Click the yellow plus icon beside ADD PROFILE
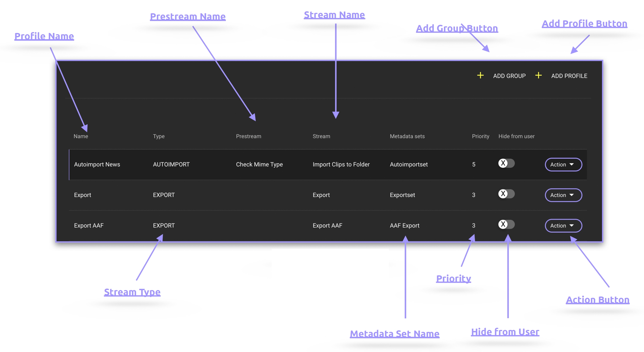Viewport: 644px width, 352px height. point(538,75)
